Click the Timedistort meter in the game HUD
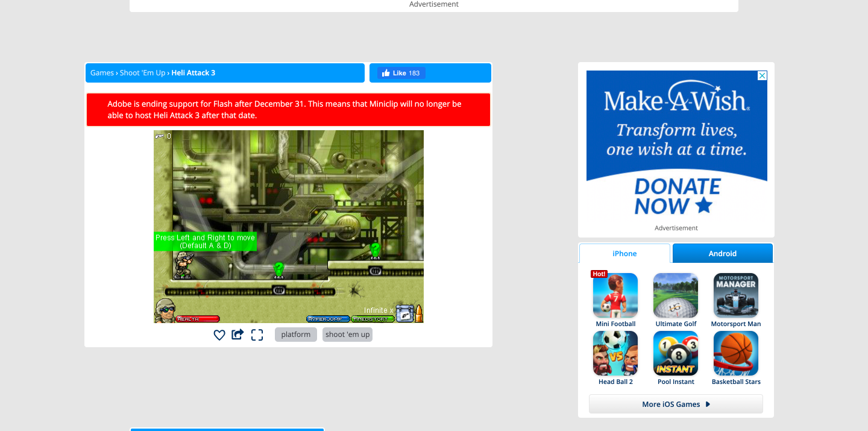 point(373,319)
